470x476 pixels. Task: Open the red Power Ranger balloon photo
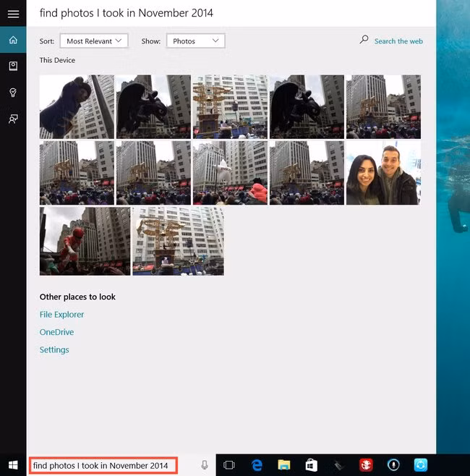tap(85, 241)
